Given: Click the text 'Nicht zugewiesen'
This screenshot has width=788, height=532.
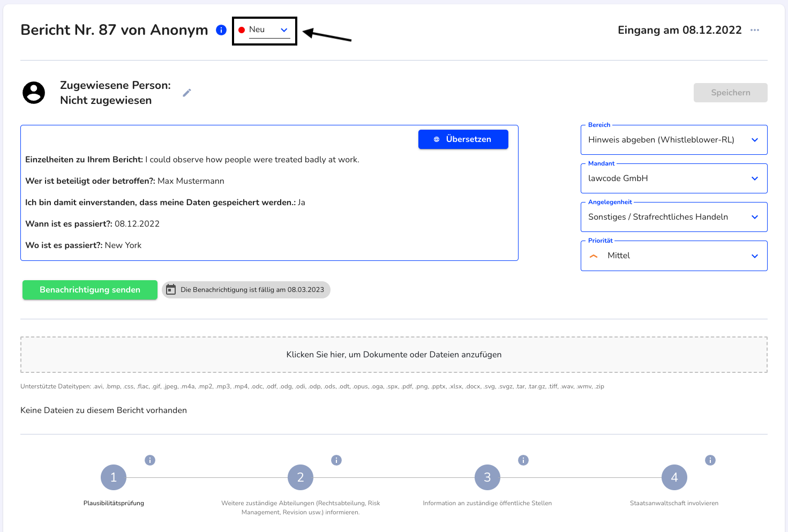Looking at the screenshot, I should pos(106,100).
